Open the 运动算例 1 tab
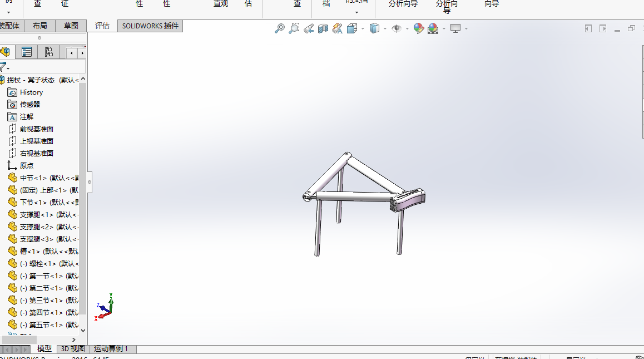Viewport: 644px width, 359px height. click(111, 349)
